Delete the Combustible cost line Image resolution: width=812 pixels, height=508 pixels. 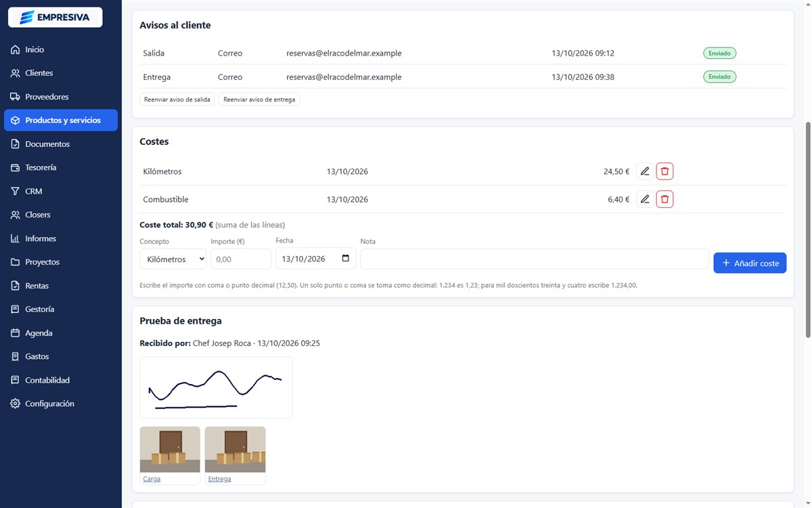pos(664,199)
